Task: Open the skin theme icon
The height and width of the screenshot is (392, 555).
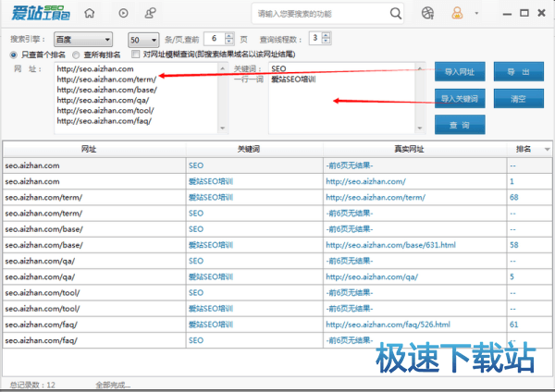Action: [427, 14]
